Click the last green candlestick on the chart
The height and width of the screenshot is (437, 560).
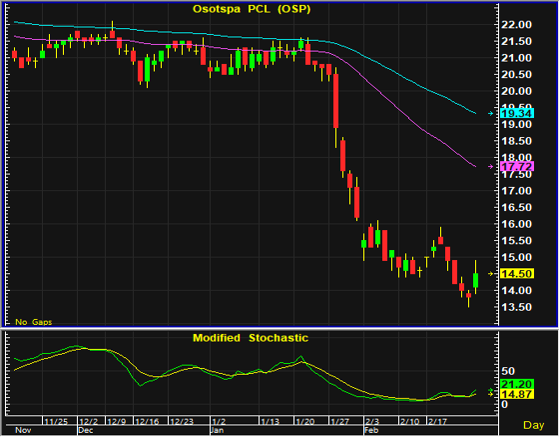pyautogui.click(x=475, y=280)
